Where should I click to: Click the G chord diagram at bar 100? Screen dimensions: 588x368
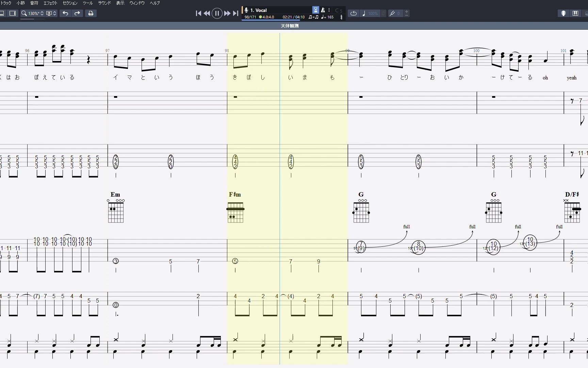(x=494, y=211)
